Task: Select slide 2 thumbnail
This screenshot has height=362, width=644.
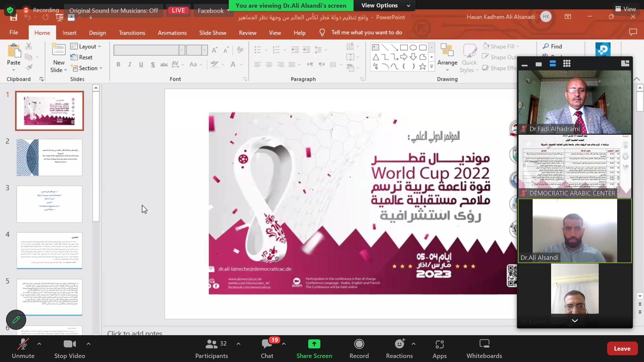Action: coord(49,158)
